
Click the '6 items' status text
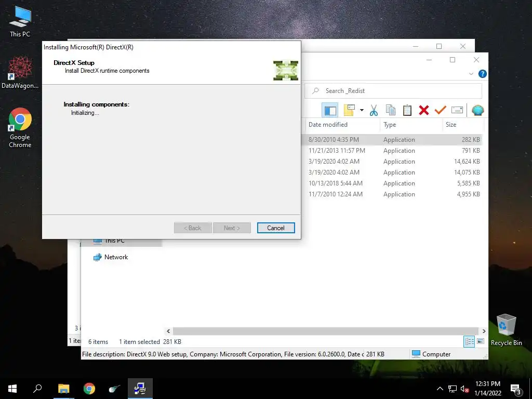point(98,342)
